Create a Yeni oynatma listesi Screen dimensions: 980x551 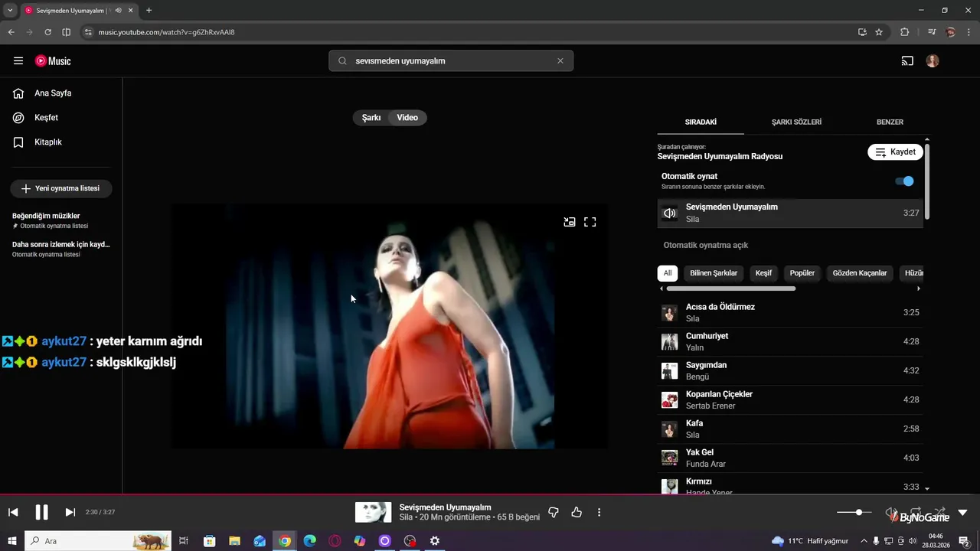click(x=60, y=188)
